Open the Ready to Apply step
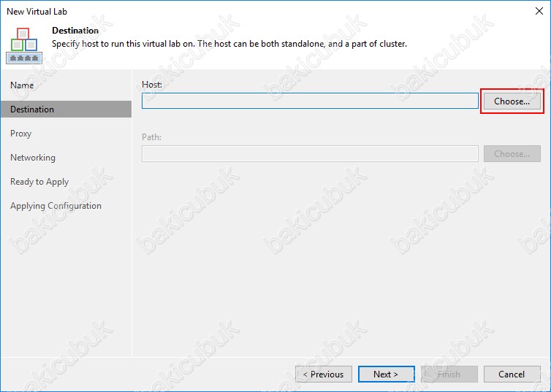The image size is (551, 392). click(x=39, y=182)
